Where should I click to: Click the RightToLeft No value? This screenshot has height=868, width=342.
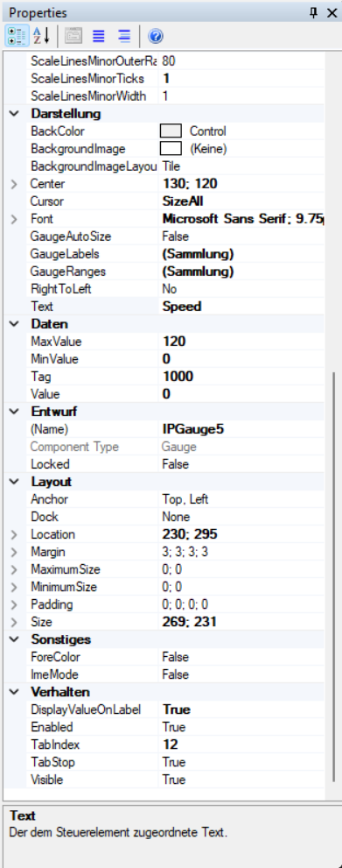[170, 289]
